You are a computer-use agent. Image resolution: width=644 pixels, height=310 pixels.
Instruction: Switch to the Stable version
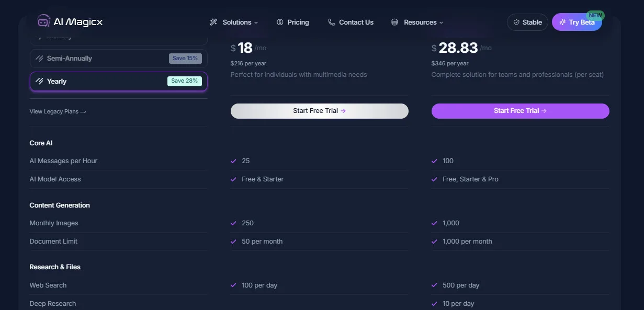point(527,22)
